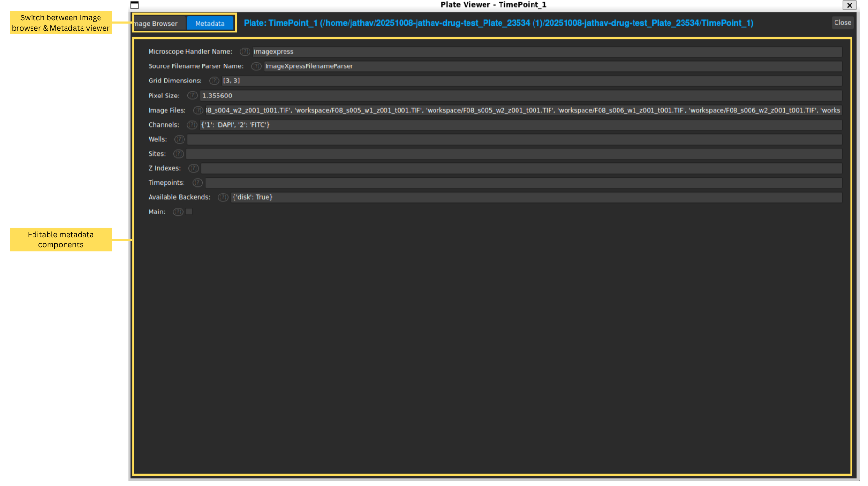Image resolution: width=868 pixels, height=486 pixels.
Task: Edit the Channels DAPI/FITC field
Action: coord(521,125)
